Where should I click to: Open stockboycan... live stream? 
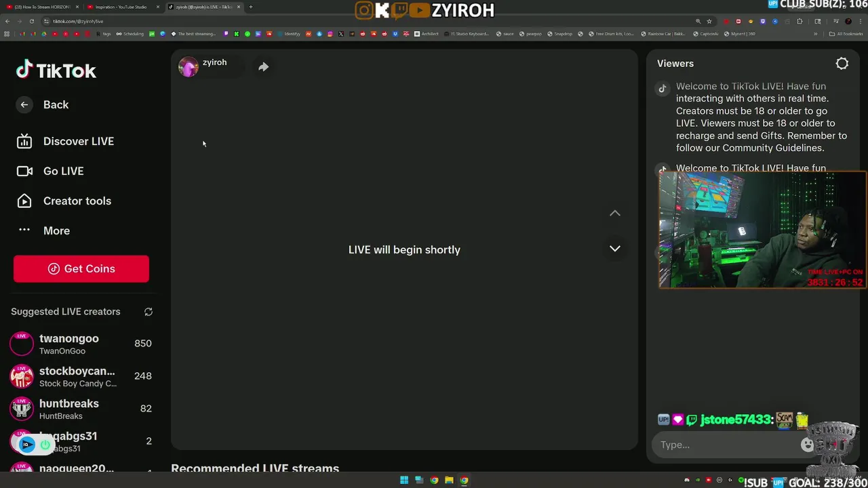coord(81,376)
